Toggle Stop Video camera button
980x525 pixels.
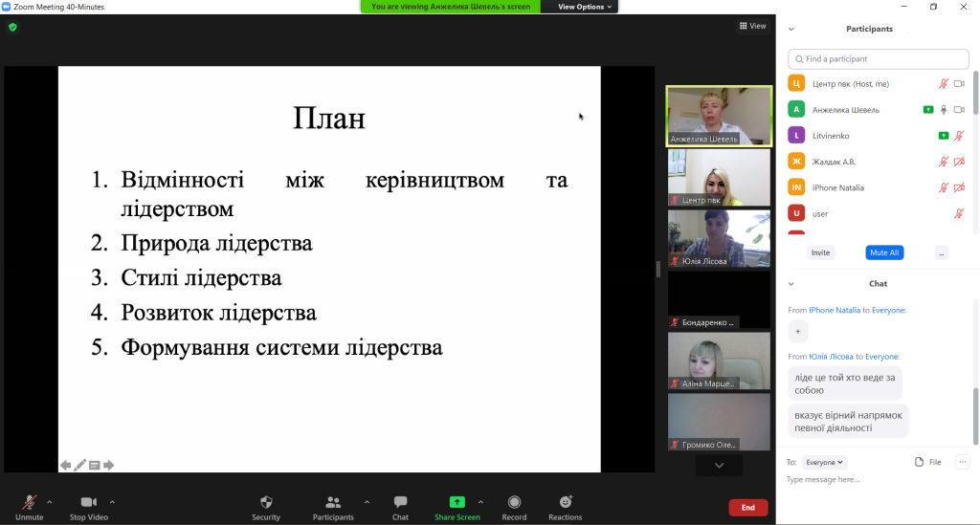point(88,503)
